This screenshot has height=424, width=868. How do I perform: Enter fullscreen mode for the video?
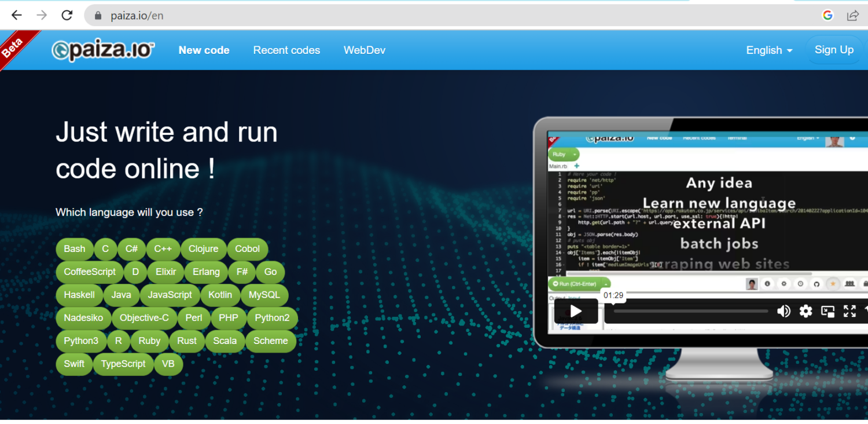[x=849, y=312]
